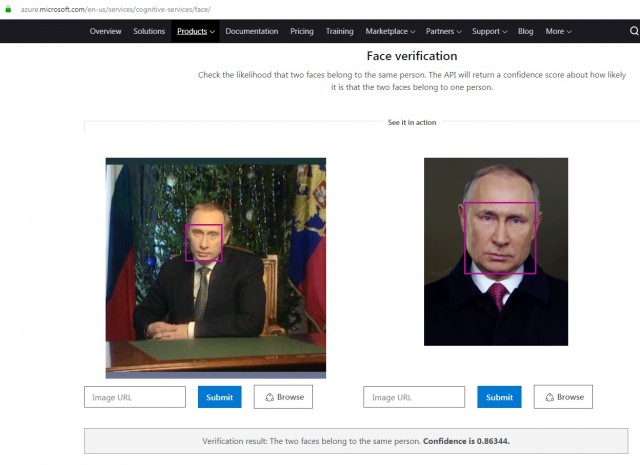
Task: Open the Pricing page
Action: tap(302, 31)
